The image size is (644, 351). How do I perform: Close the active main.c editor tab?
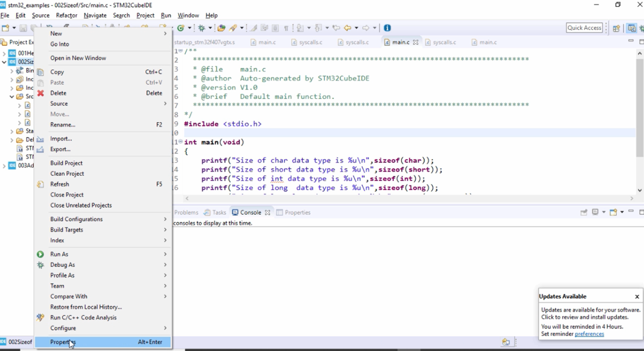(415, 42)
